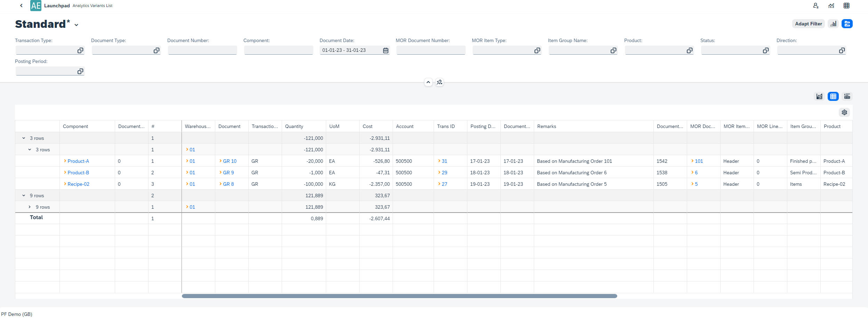The image size is (868, 319).
Task: Click the grid icon in top-right header
Action: (x=846, y=6)
